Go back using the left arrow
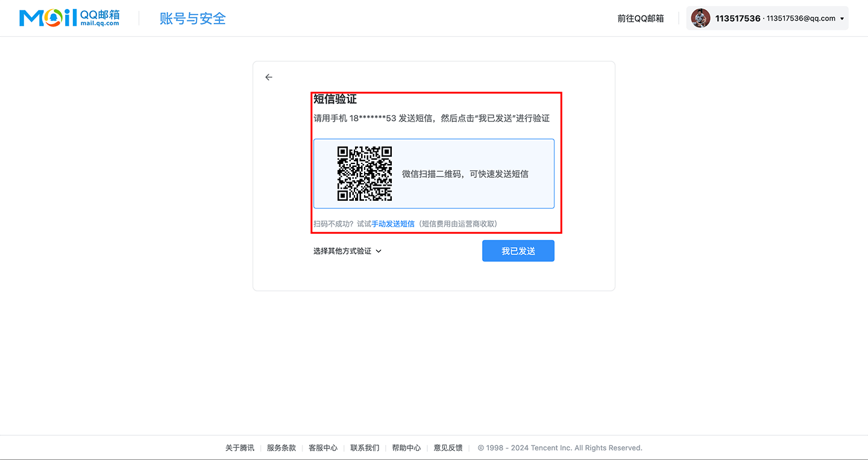Screen dimensions: 868x460 coord(269,77)
